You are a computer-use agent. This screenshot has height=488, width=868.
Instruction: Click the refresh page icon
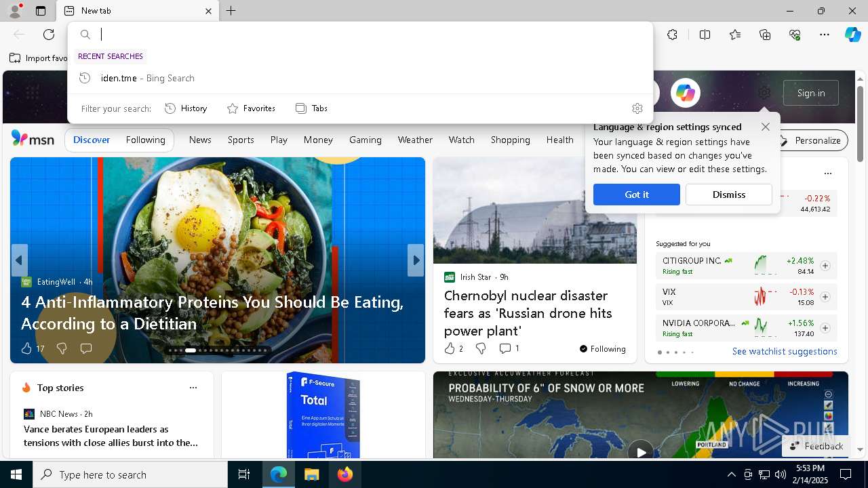49,35
